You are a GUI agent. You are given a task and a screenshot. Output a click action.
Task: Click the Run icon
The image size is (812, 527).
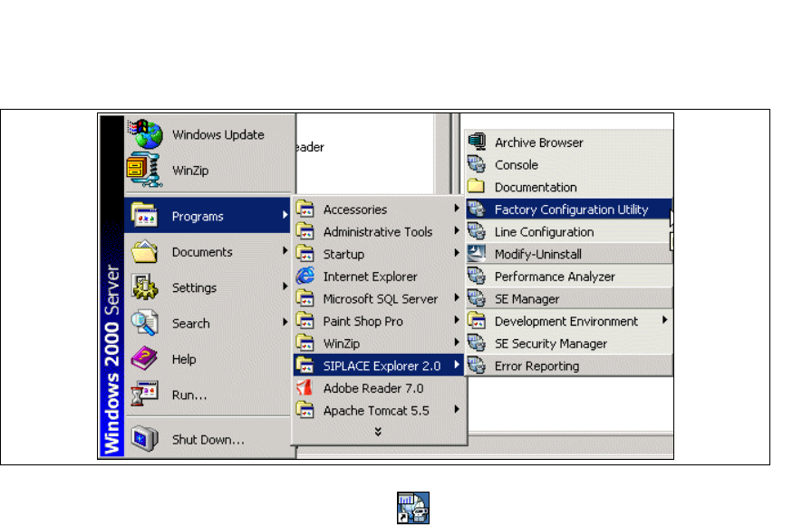pyautogui.click(x=144, y=395)
